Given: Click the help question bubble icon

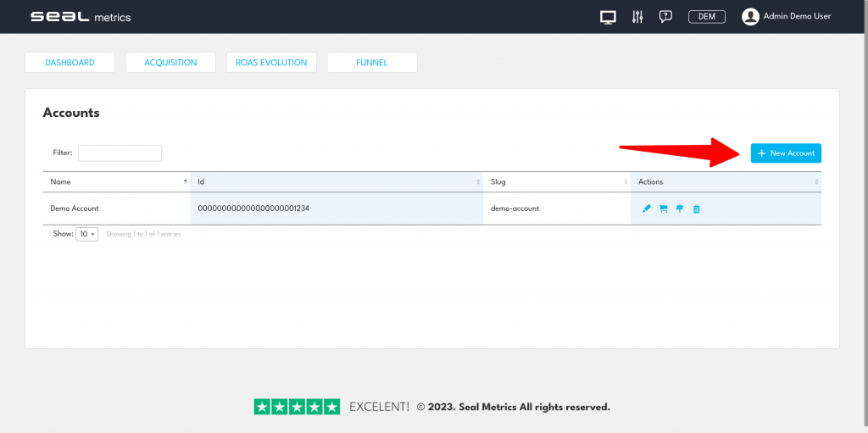Looking at the screenshot, I should 665,17.
